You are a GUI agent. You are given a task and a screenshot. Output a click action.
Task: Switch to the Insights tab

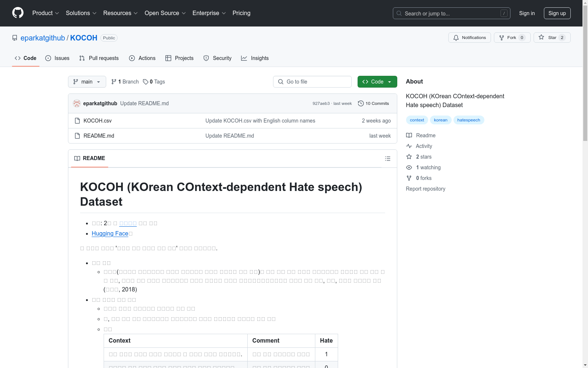point(255,58)
